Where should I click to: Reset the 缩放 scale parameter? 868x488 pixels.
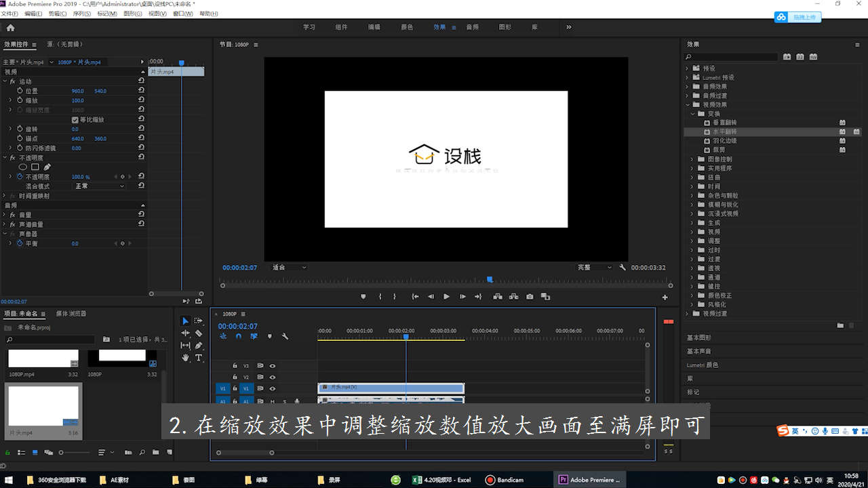[x=141, y=100]
